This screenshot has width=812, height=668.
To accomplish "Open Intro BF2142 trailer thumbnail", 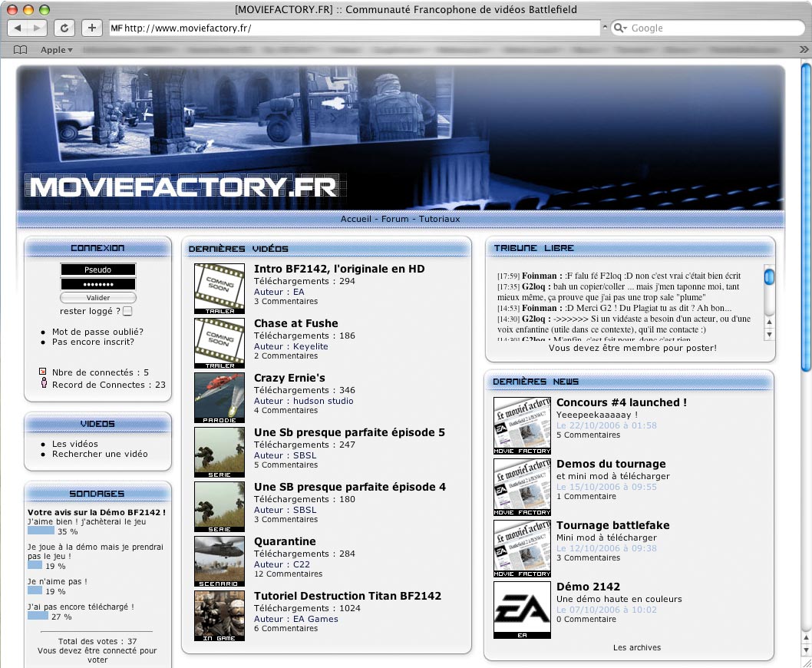I will click(x=220, y=289).
